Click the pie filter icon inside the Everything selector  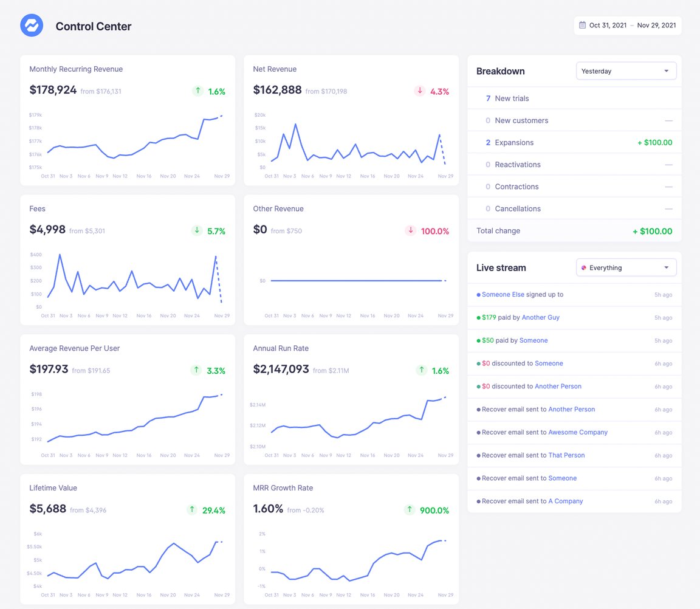584,267
